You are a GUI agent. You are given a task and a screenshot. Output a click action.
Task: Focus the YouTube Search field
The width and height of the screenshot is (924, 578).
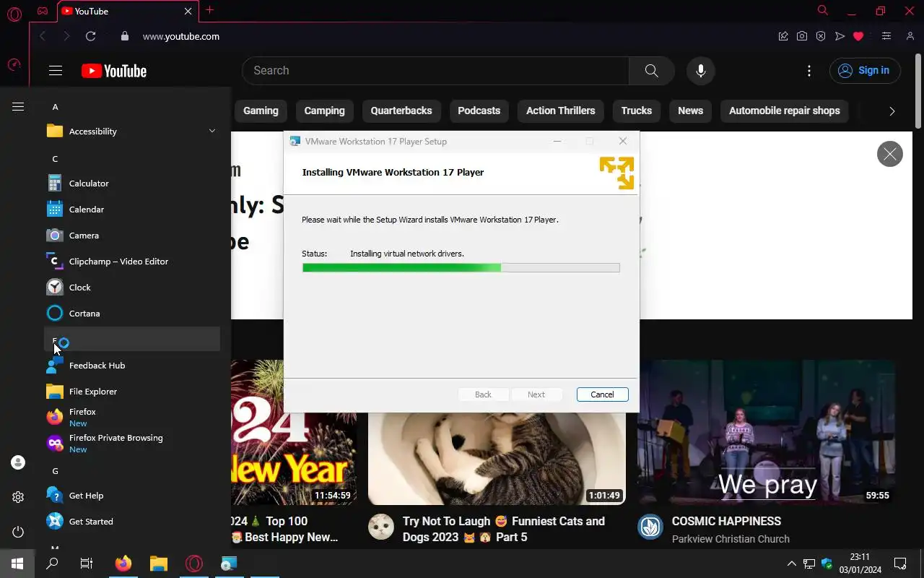coord(435,71)
